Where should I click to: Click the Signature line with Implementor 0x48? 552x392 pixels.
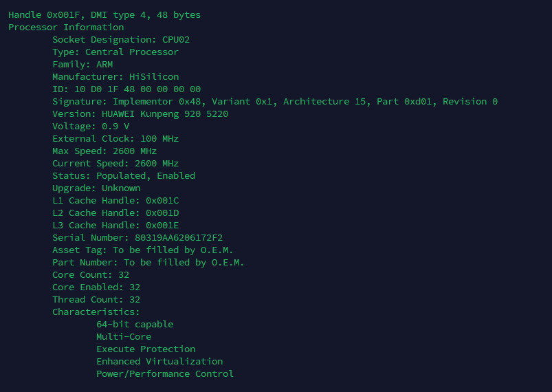tap(275, 101)
